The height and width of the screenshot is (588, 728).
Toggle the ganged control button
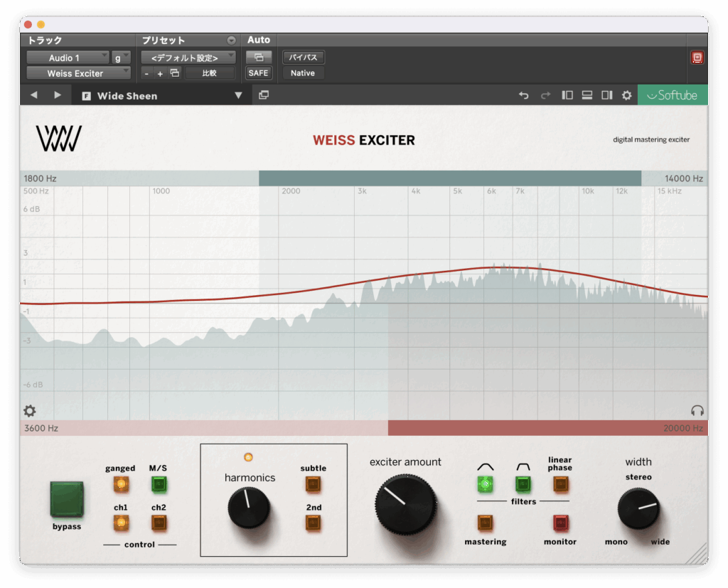[x=121, y=484]
